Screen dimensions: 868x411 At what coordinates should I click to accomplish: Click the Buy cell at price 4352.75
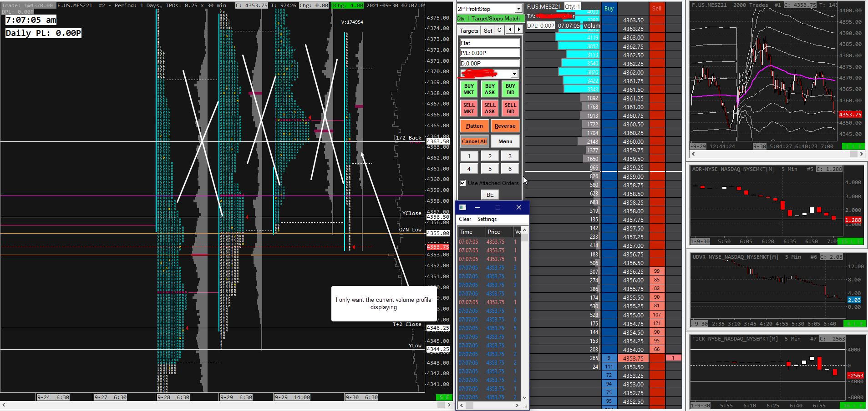point(609,393)
